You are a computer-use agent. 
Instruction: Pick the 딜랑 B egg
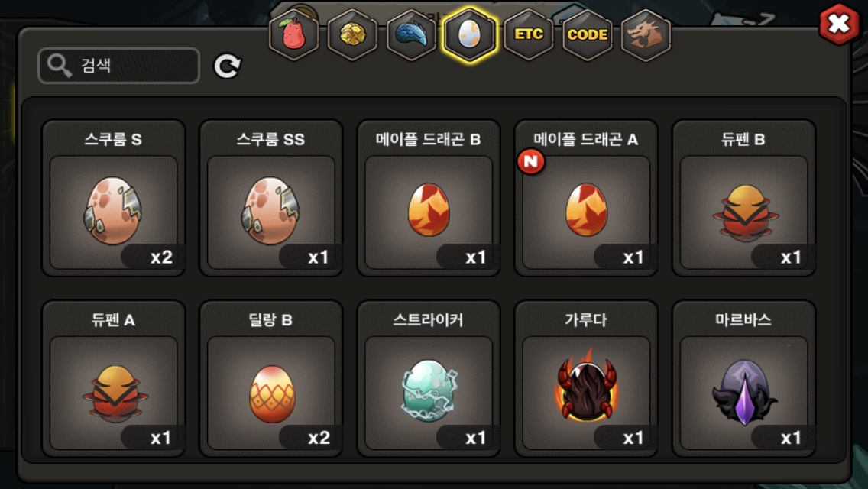pyautogui.click(x=270, y=379)
